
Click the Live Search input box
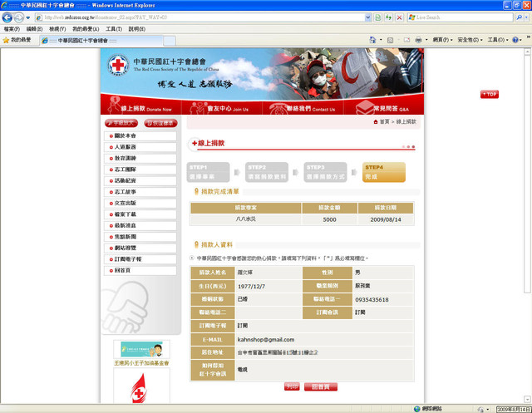(x=460, y=17)
